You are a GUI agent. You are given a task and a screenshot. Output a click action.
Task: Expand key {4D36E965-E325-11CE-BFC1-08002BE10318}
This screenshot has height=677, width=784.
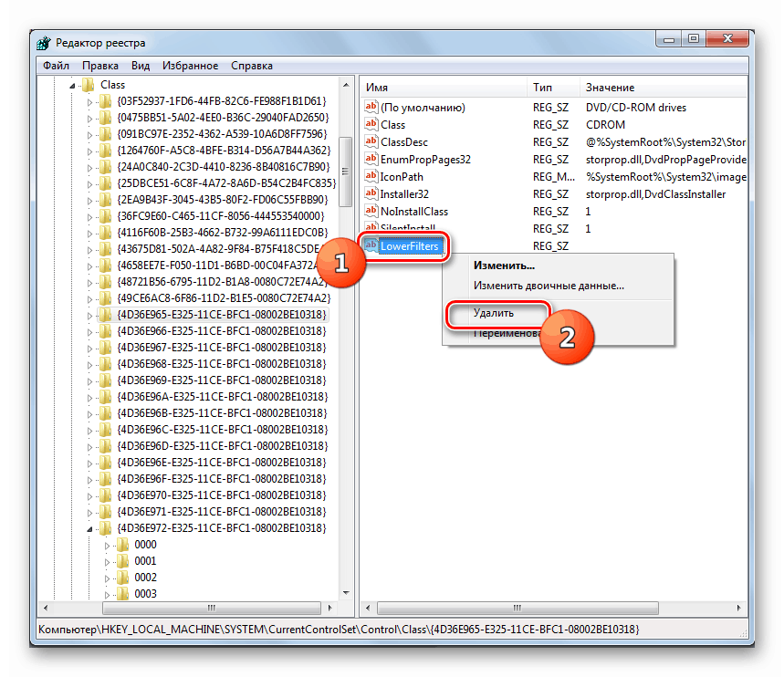tap(89, 316)
